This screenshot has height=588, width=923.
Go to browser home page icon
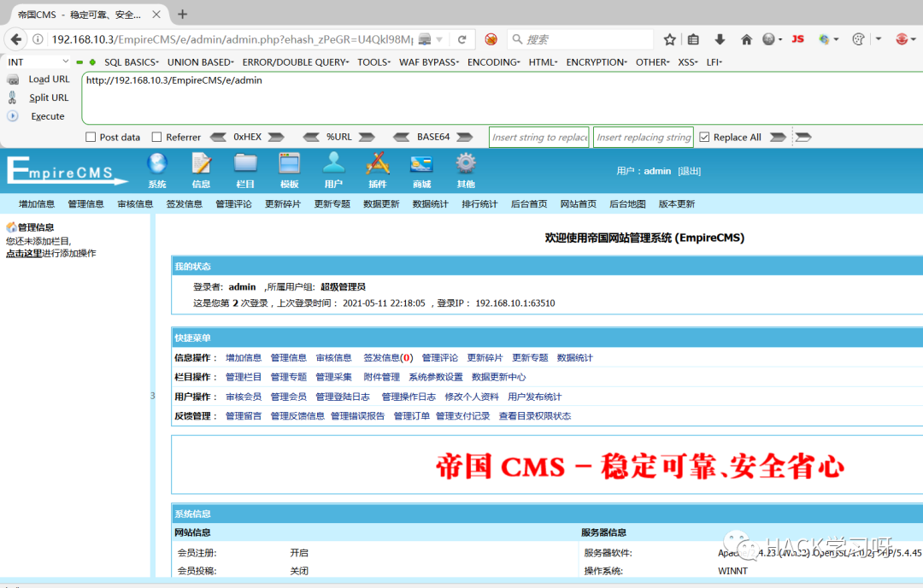click(746, 39)
